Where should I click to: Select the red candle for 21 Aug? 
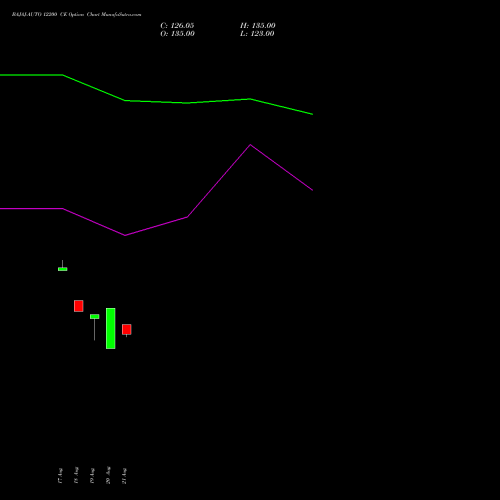point(127,329)
